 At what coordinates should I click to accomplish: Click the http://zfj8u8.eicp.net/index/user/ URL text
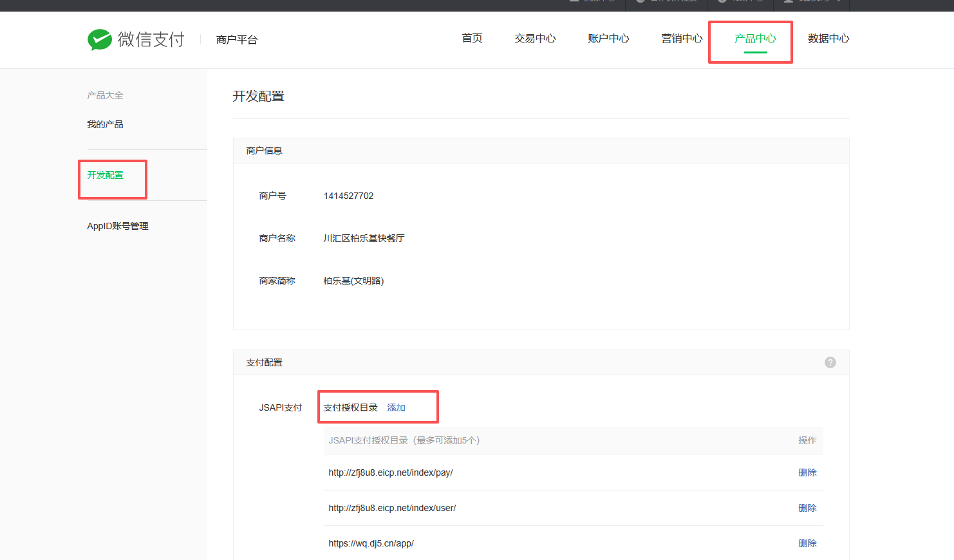392,508
